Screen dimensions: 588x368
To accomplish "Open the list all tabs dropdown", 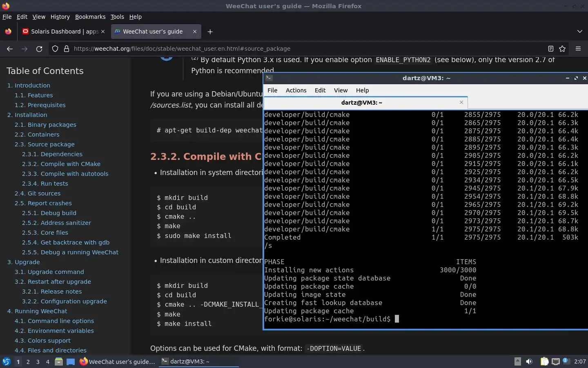I will click(x=580, y=31).
